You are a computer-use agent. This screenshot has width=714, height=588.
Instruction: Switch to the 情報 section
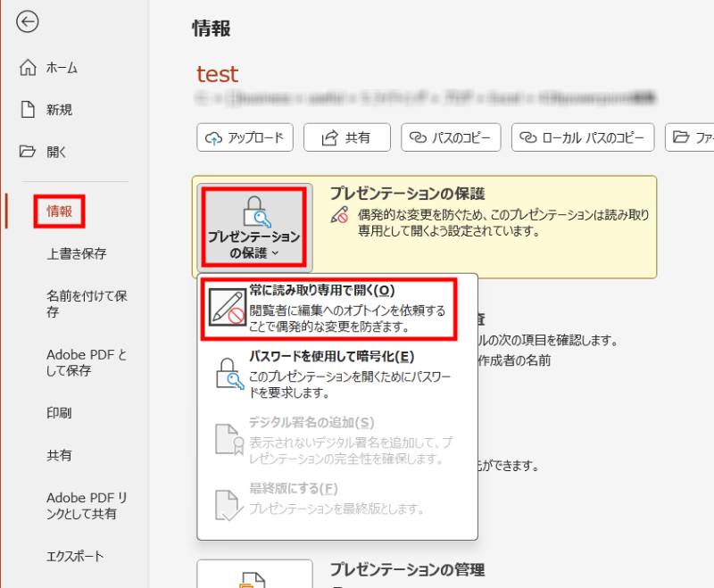[x=58, y=212]
